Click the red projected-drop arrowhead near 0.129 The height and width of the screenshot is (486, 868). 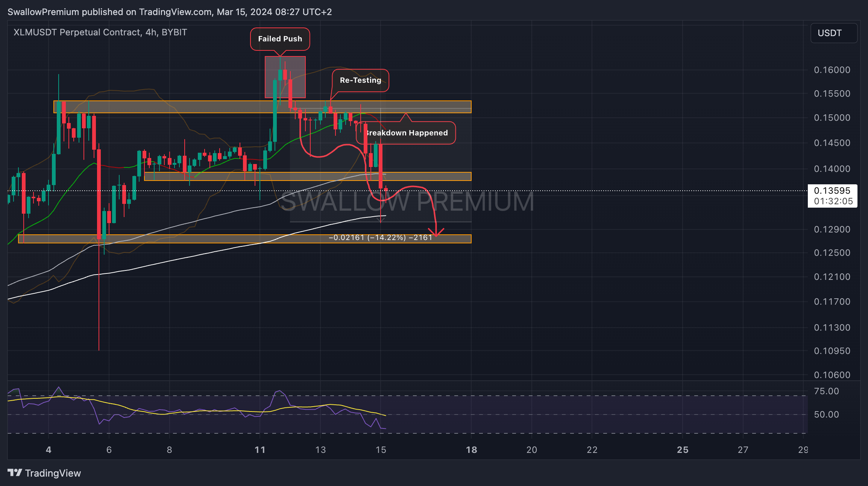click(x=436, y=233)
